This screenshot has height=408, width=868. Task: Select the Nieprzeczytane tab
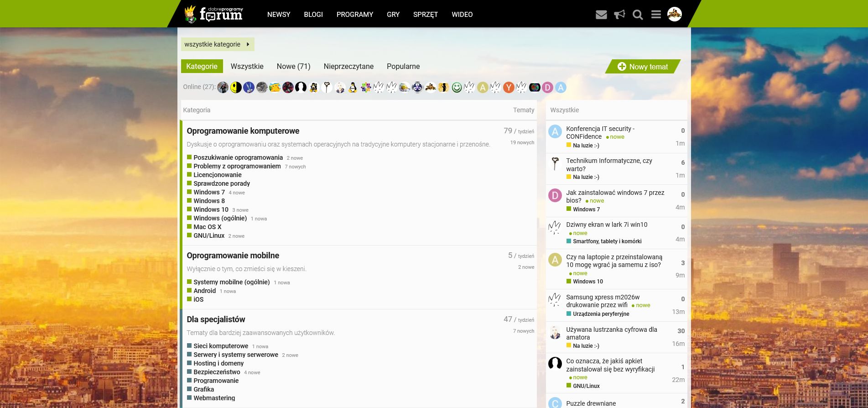pyautogui.click(x=348, y=66)
